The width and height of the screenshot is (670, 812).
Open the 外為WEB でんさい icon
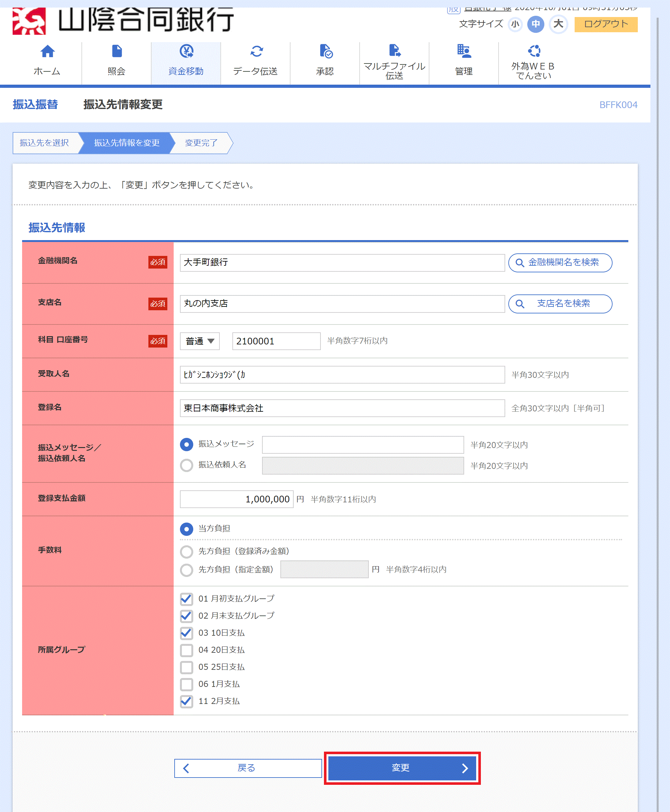coord(534,51)
